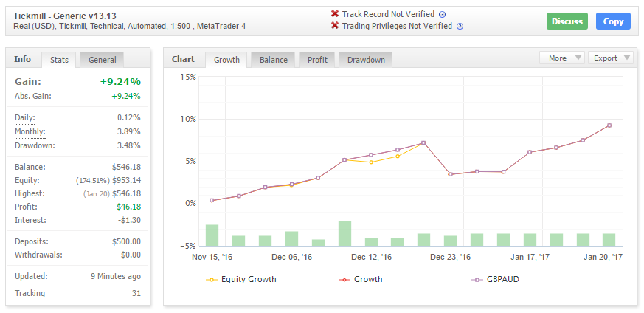644x313 pixels.
Task: Click the $500.00 Deposits value
Action: (126, 241)
